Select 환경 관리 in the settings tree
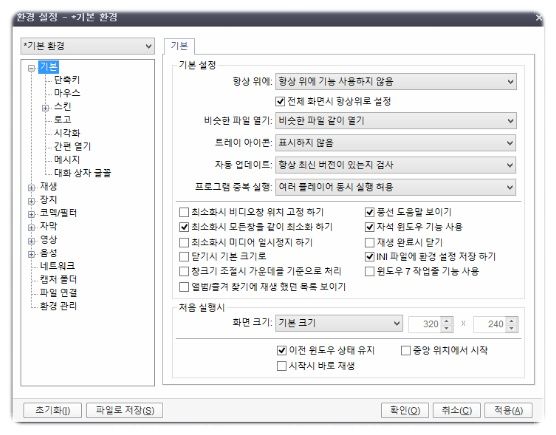Viewport: 556px width, 435px height. [x=58, y=306]
